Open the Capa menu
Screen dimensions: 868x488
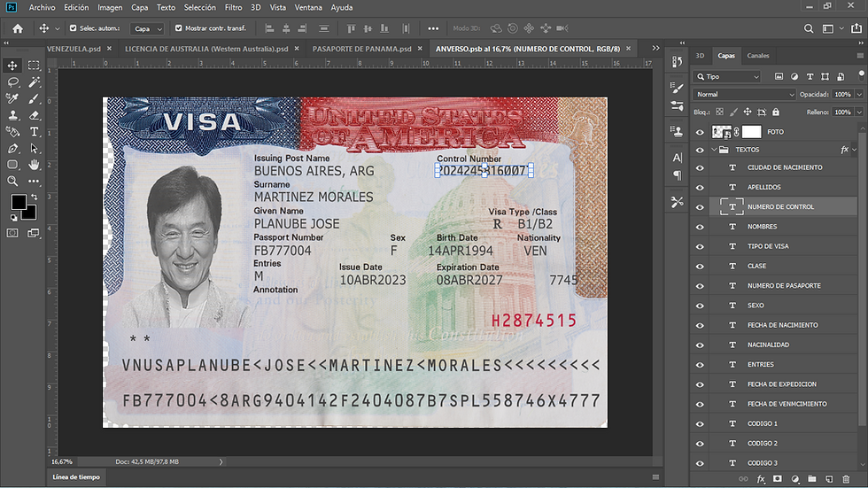(140, 8)
